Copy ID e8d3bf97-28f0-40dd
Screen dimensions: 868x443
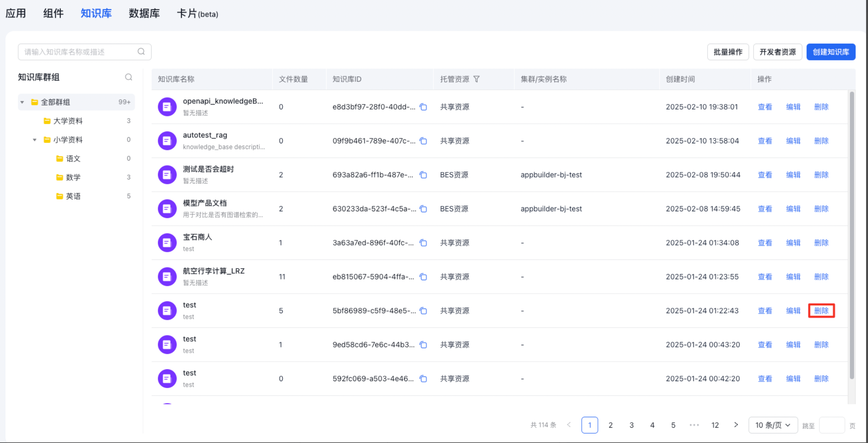click(x=423, y=107)
